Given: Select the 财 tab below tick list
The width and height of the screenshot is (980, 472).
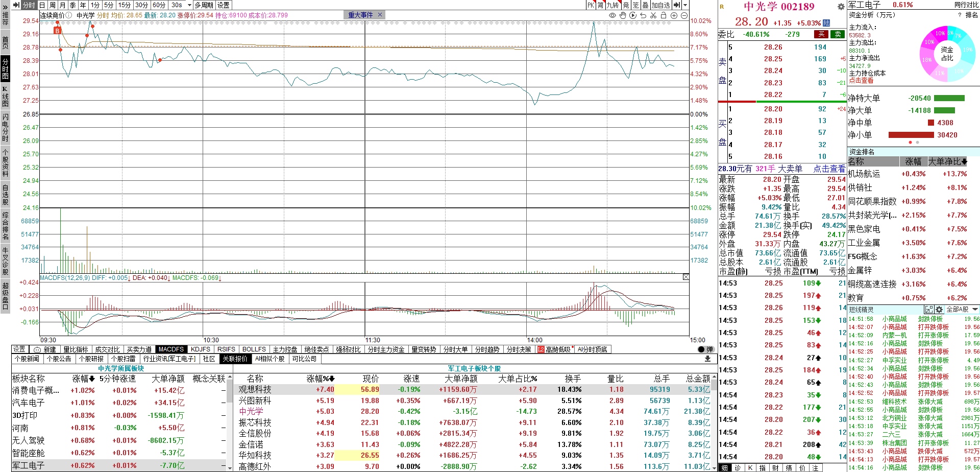Looking at the screenshot, I should (775, 467).
